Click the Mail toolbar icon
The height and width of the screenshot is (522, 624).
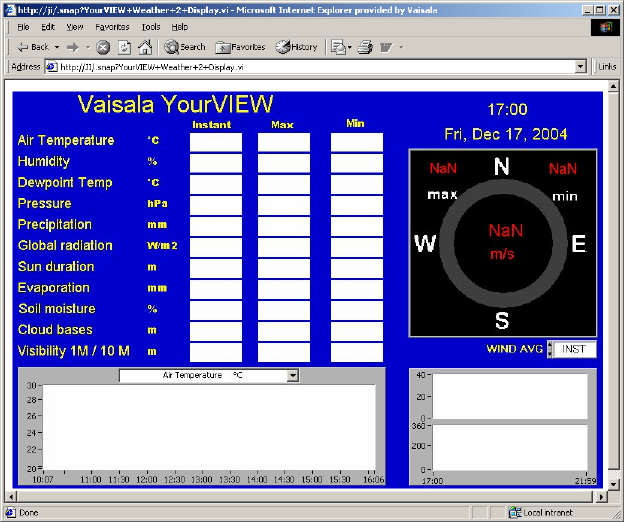(339, 47)
